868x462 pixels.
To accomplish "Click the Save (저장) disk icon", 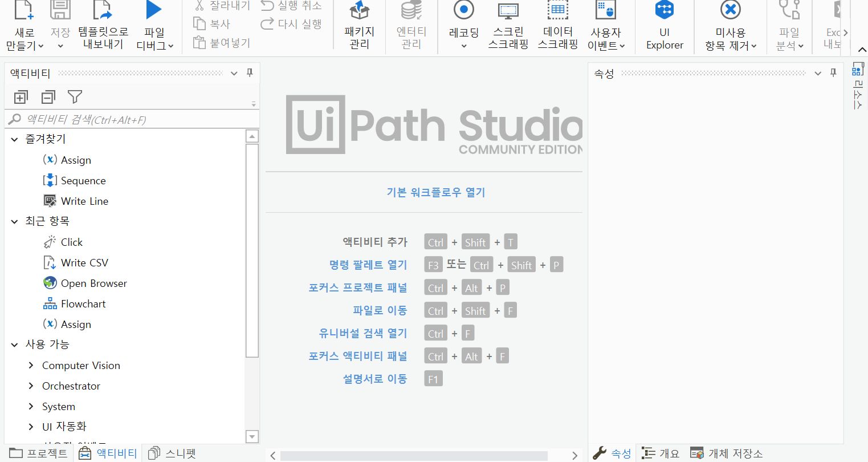I will (60, 10).
